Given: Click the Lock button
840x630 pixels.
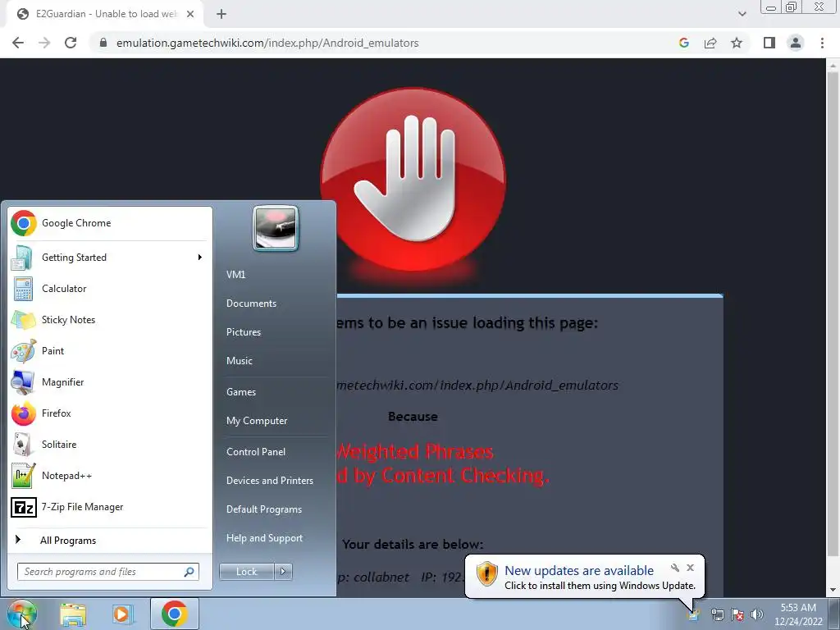Looking at the screenshot, I should (246, 572).
